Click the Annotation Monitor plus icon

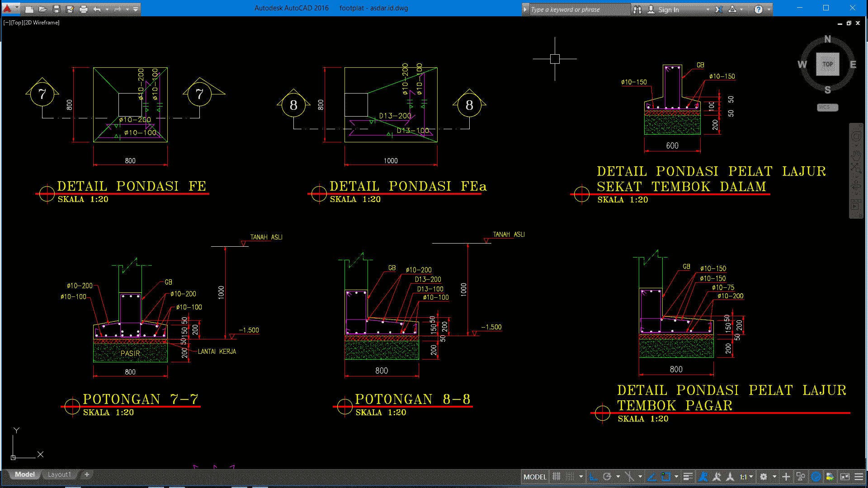[x=786, y=477]
